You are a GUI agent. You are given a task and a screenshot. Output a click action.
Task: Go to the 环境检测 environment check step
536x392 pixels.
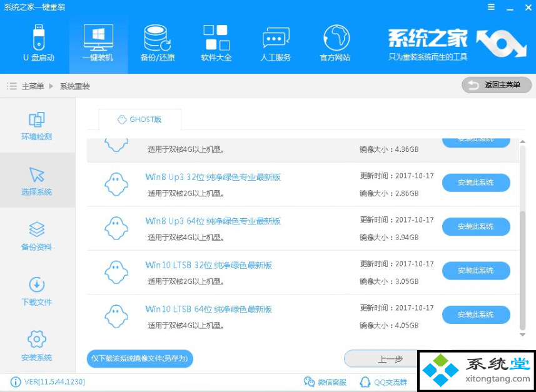coord(36,126)
